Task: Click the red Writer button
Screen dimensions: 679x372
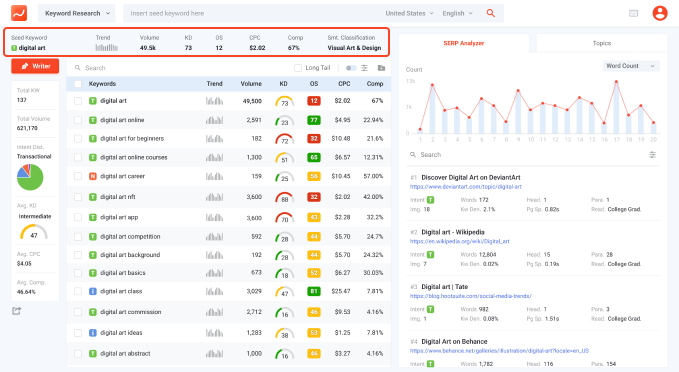Action: pos(35,66)
